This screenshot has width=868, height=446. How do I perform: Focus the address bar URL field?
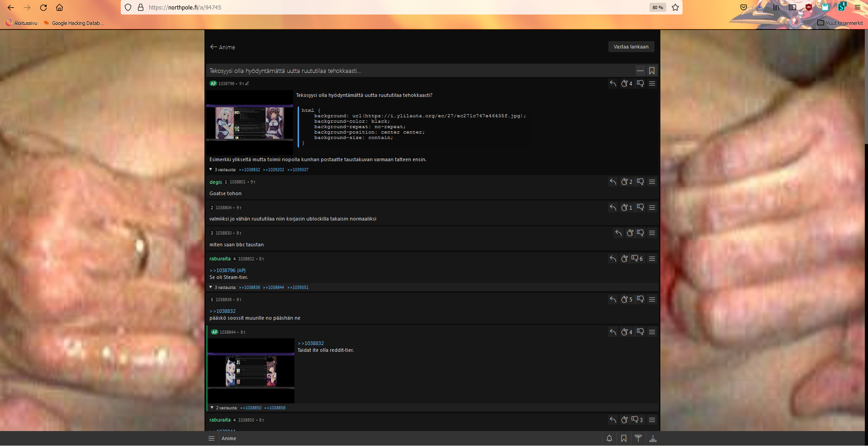tap(398, 7)
